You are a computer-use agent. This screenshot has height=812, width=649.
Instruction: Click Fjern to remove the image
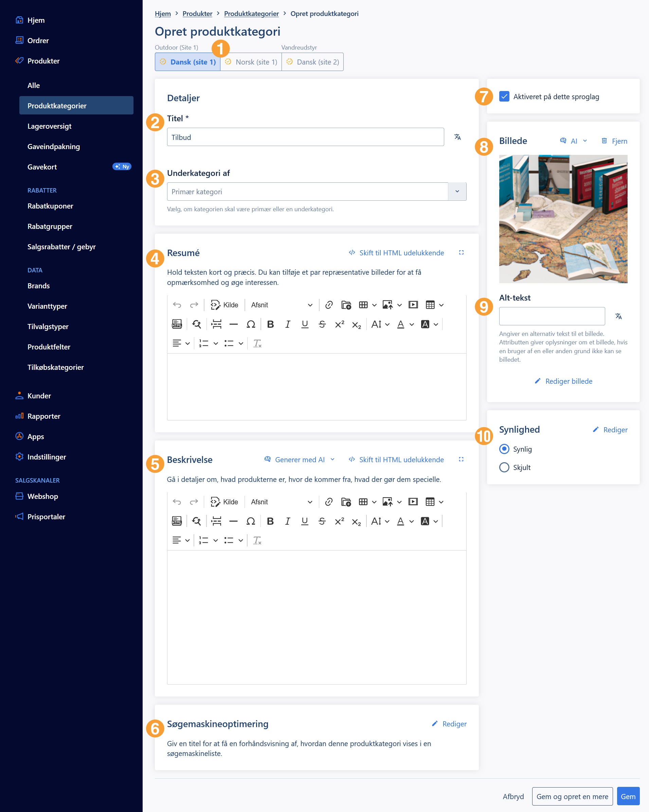[614, 141]
